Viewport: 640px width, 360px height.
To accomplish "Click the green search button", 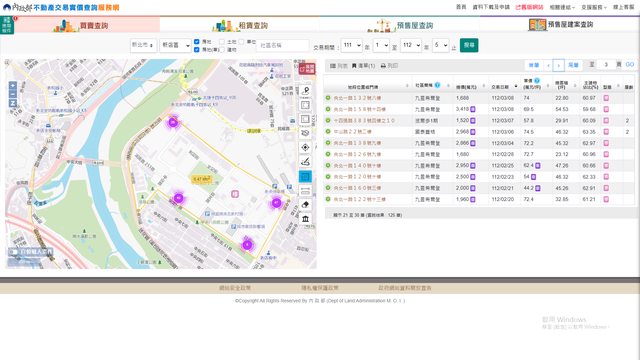I will [x=469, y=45].
